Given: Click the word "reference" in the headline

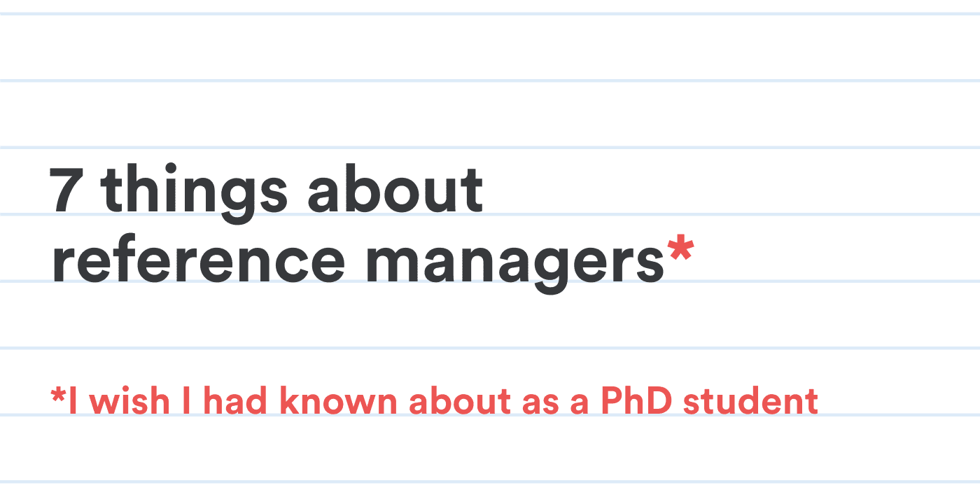Looking at the screenshot, I should (x=199, y=260).
